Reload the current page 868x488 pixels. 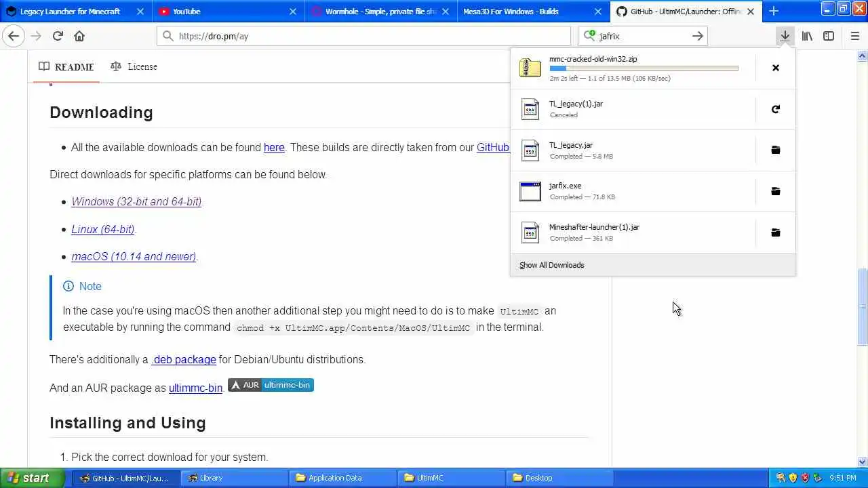point(58,36)
